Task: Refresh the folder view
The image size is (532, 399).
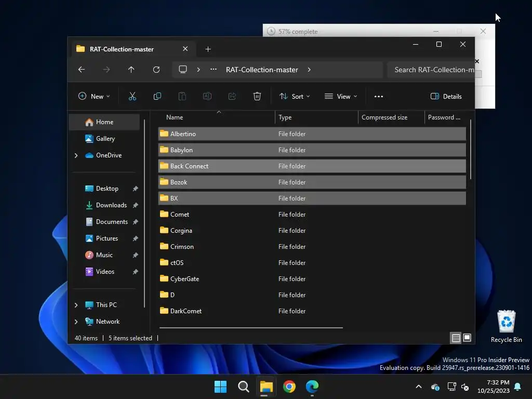Action: coord(156,70)
